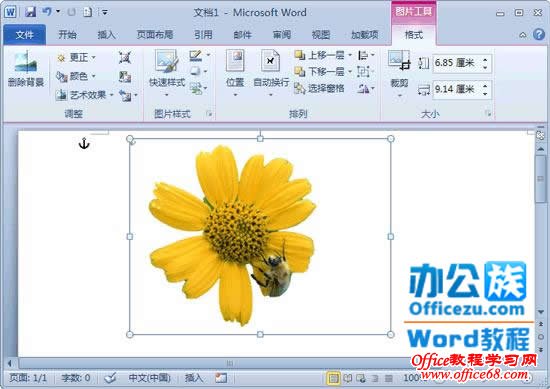Open the Customize Quick Access Toolbar dropdown
The width and height of the screenshot is (550, 389).
coord(105,12)
